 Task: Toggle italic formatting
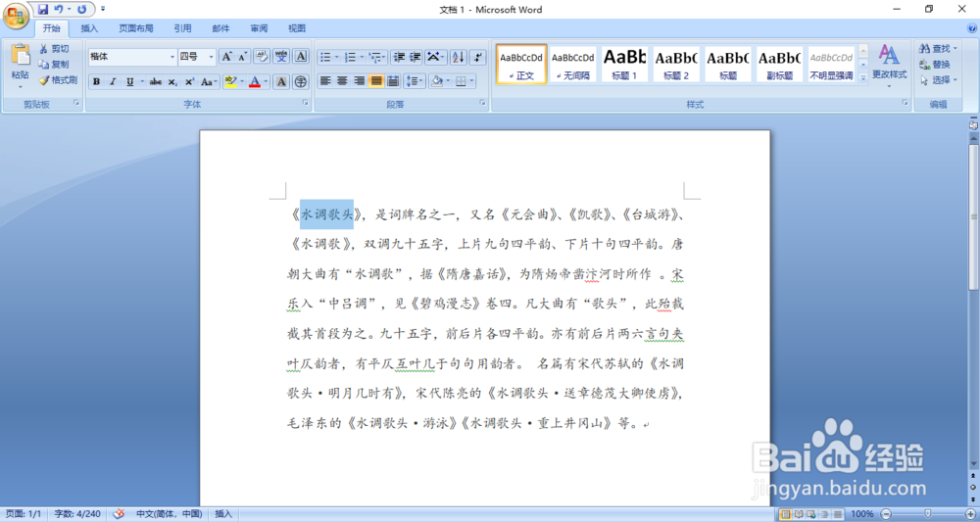[x=113, y=82]
